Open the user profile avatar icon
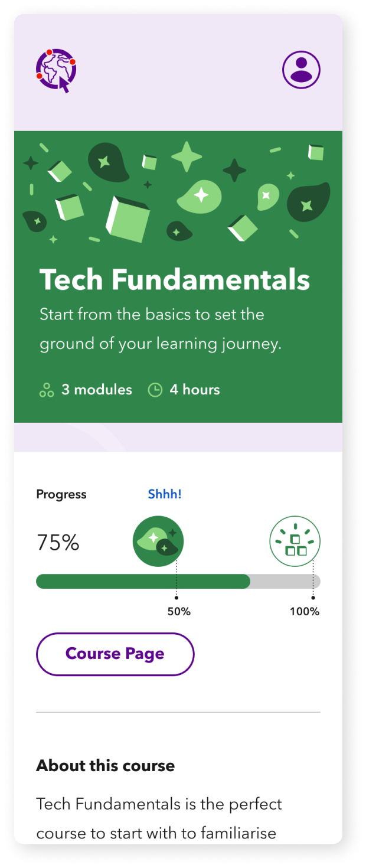The width and height of the screenshot is (366, 868). click(x=301, y=70)
